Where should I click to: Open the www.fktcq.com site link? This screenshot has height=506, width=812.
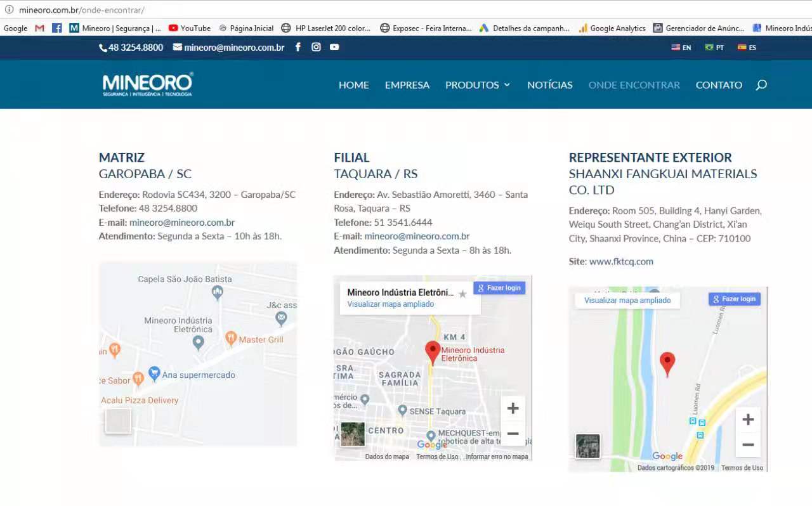[621, 261]
